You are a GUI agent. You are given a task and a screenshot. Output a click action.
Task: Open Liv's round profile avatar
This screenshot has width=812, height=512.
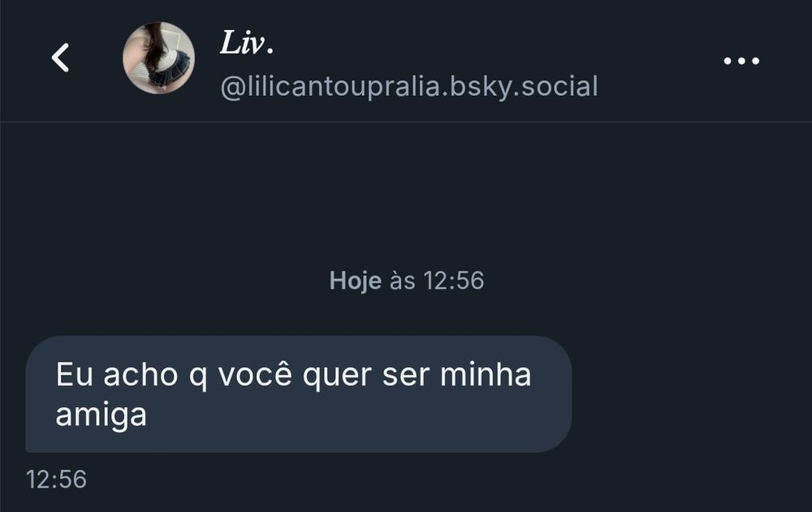[158, 58]
